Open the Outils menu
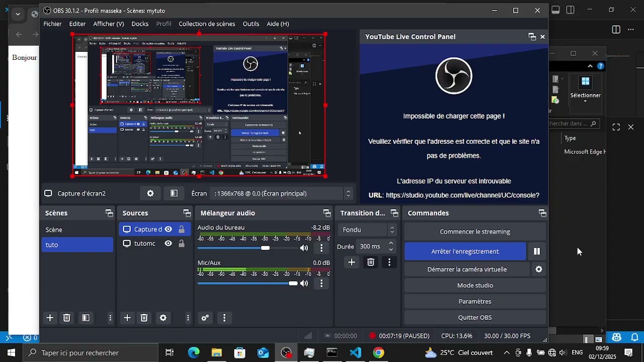Image resolution: width=644 pixels, height=362 pixels. point(251,24)
